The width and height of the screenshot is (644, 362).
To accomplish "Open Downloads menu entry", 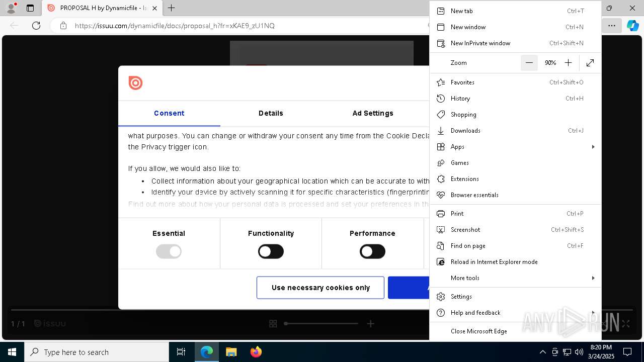I will tap(515, 131).
